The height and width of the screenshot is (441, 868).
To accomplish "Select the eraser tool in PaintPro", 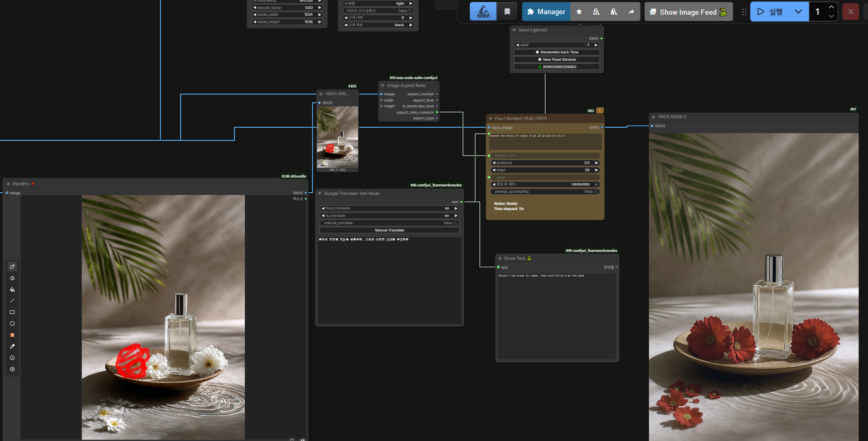I will (12, 278).
